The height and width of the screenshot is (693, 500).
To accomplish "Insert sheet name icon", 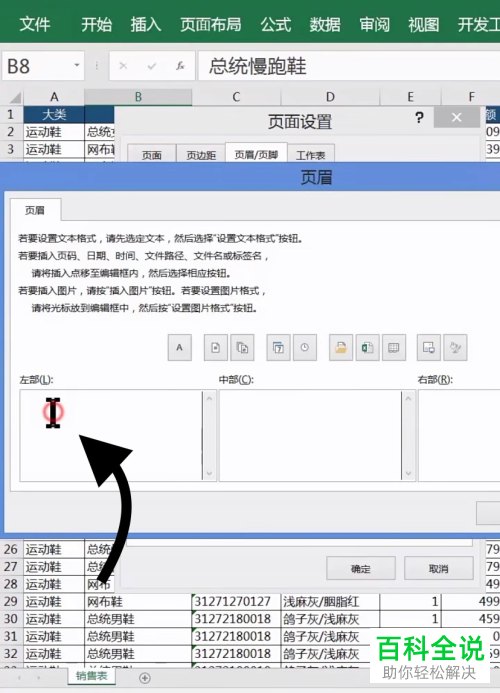I will (394, 348).
